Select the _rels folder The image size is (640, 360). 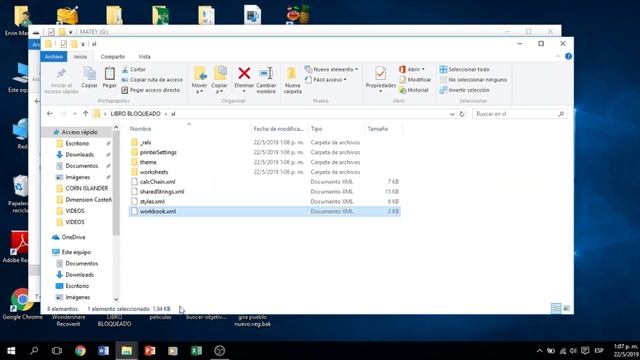click(145, 142)
